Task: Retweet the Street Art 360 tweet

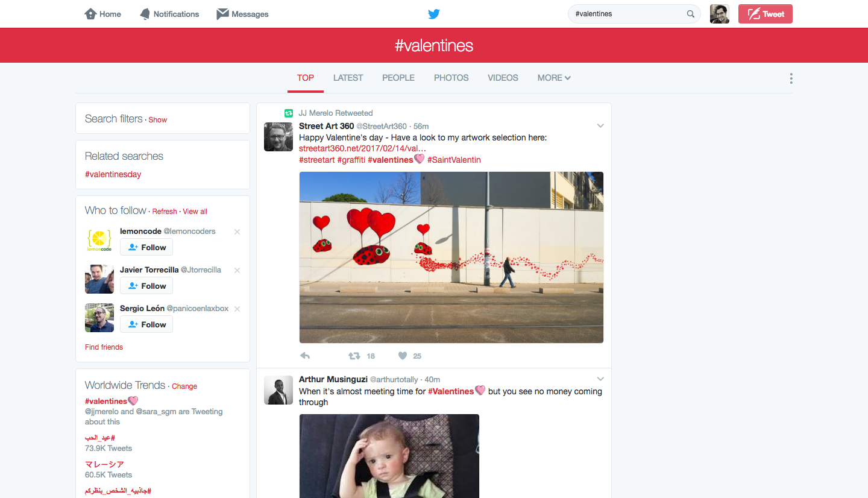Action: point(354,356)
